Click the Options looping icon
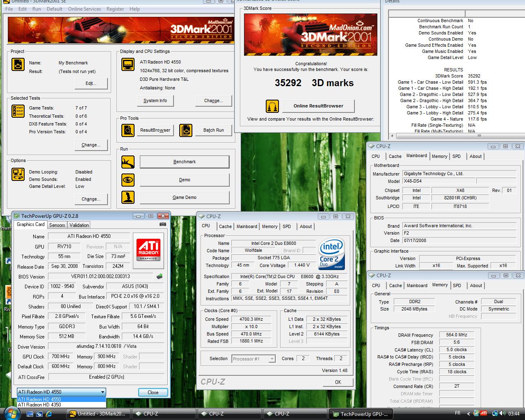 point(18,174)
